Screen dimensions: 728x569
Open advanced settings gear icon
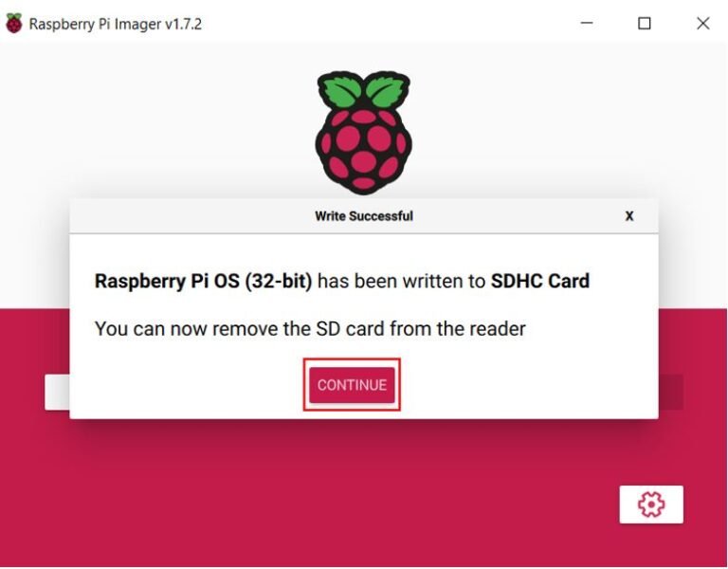pos(651,504)
